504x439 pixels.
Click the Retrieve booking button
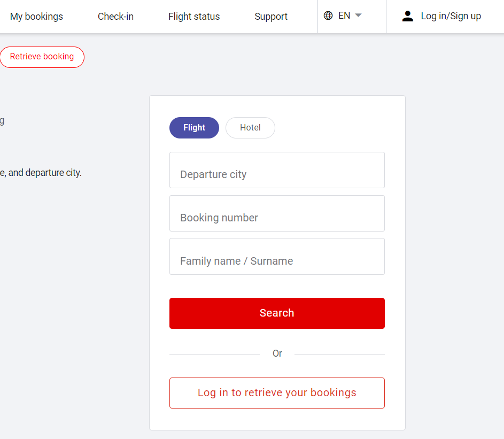[42, 57]
